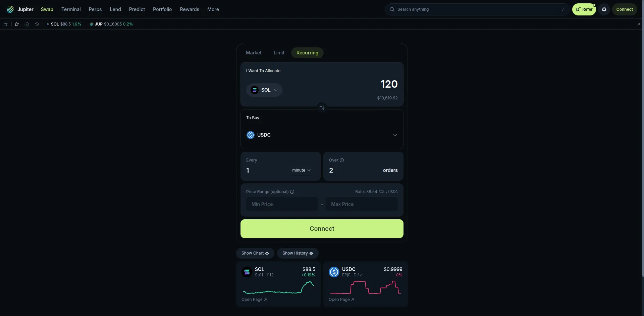Open the Swap nav item
Screen dimensions: 644x316
[47, 9]
